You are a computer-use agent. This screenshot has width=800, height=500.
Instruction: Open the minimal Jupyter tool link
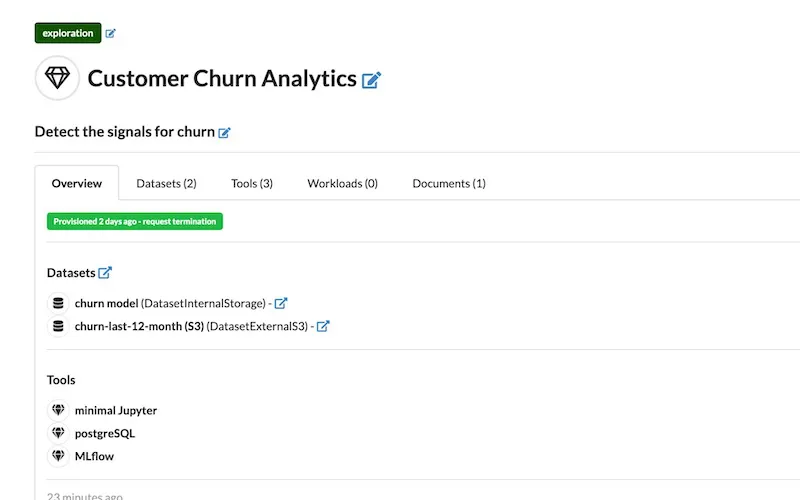point(116,410)
